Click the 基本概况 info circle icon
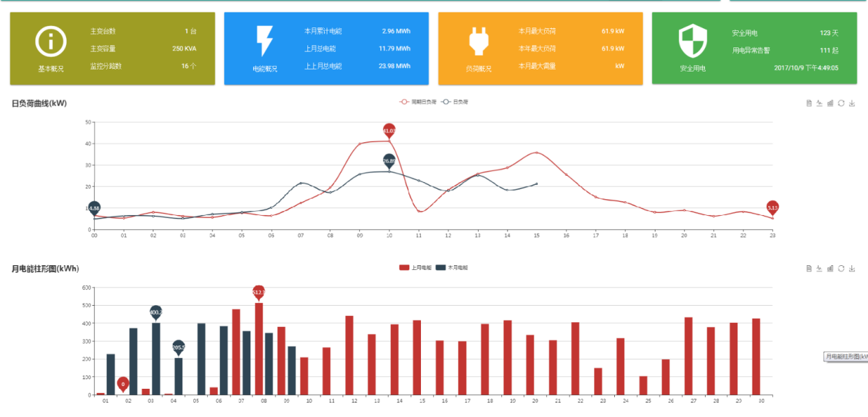 click(x=50, y=42)
